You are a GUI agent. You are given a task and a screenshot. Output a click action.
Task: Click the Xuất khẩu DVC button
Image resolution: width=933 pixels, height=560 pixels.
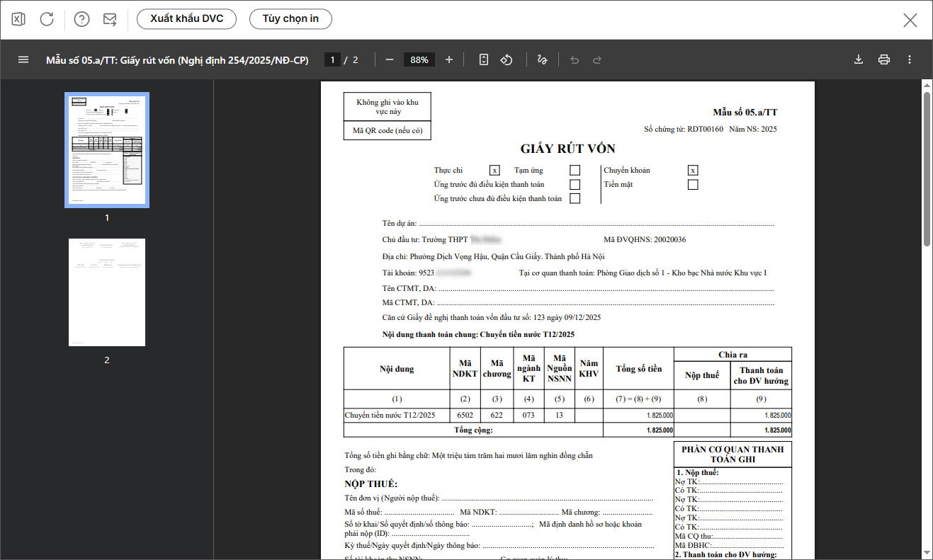pos(187,19)
